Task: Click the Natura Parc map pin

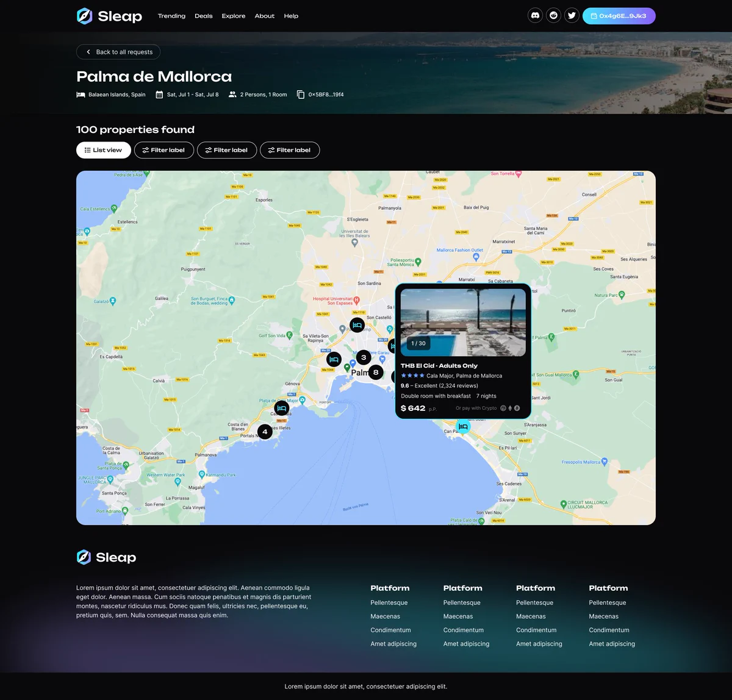Action: click(x=622, y=295)
